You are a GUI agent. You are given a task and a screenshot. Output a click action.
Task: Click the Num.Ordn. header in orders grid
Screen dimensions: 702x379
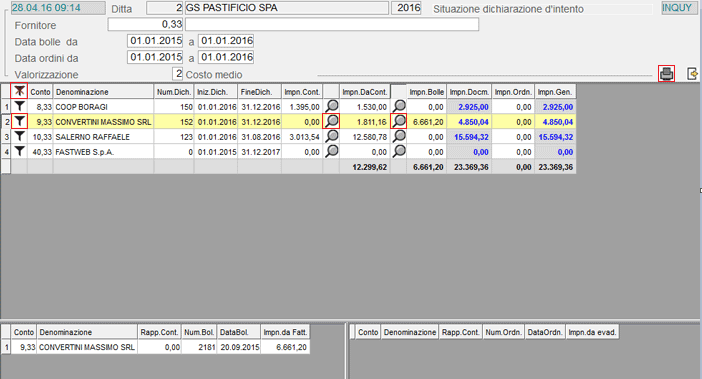coord(504,332)
